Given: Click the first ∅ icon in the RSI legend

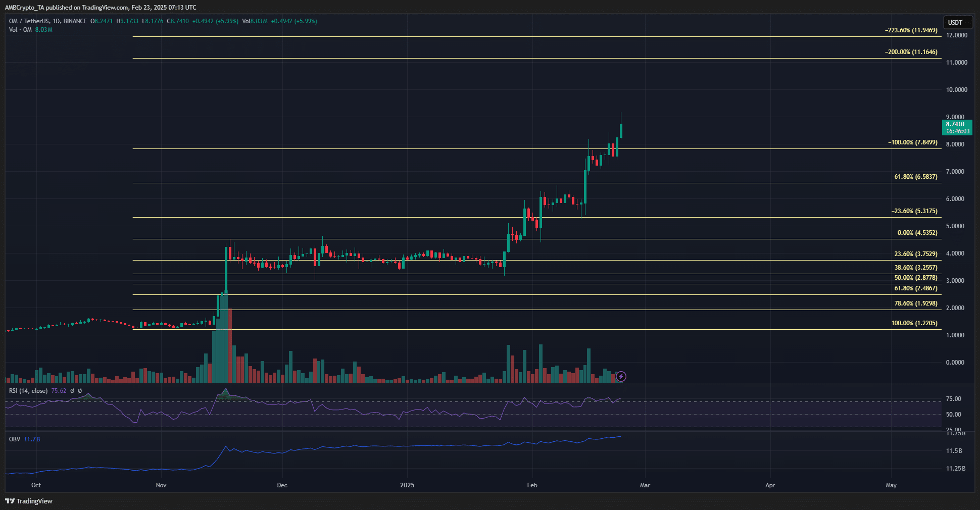Looking at the screenshot, I should [x=72, y=391].
